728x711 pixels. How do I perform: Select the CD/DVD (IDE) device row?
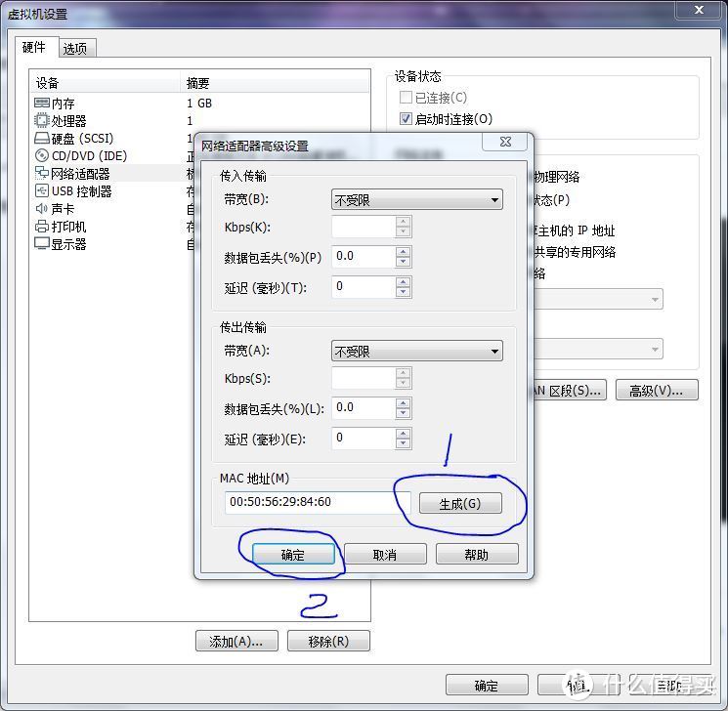[x=111, y=156]
